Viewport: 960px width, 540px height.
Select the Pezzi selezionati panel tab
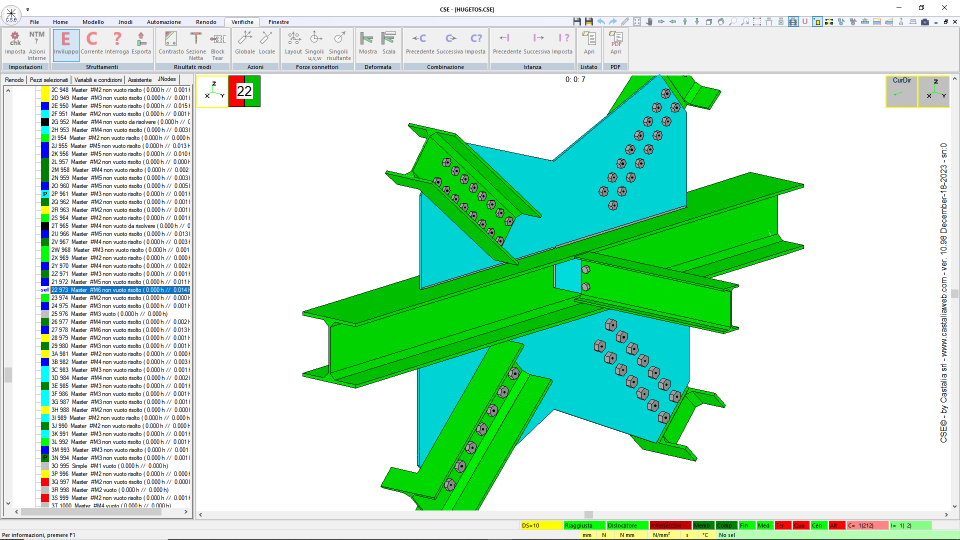pos(49,80)
